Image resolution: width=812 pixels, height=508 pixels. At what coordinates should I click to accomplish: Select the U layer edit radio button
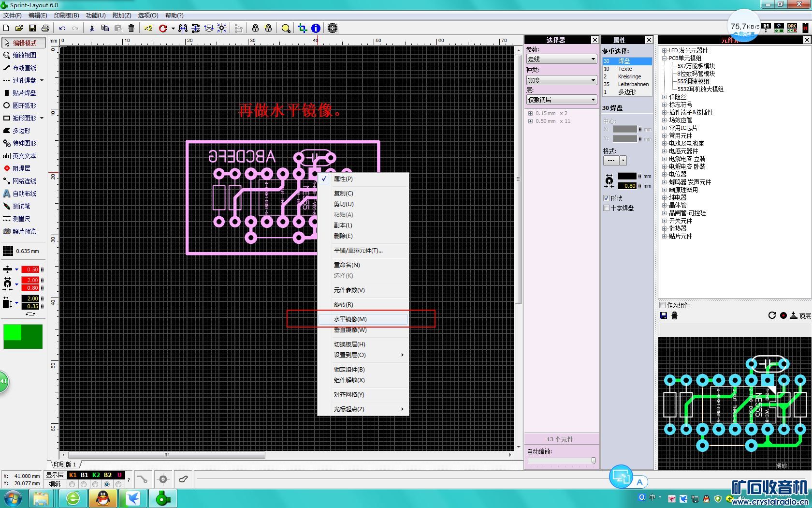click(118, 484)
